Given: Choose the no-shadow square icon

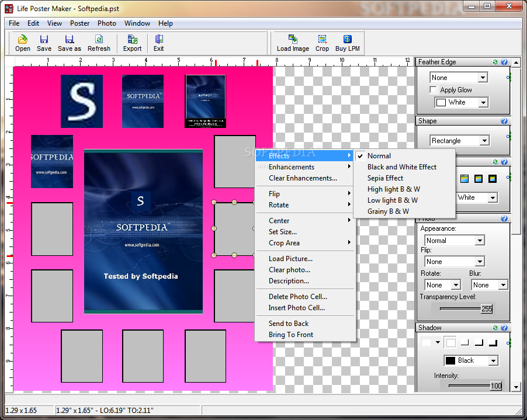Looking at the screenshot, I should coord(450,343).
